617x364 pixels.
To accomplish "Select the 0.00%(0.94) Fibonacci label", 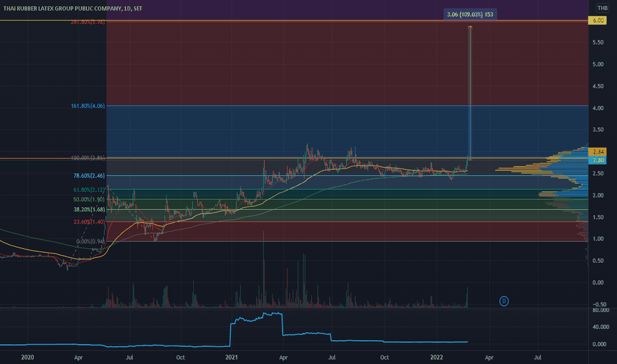I will [x=90, y=242].
